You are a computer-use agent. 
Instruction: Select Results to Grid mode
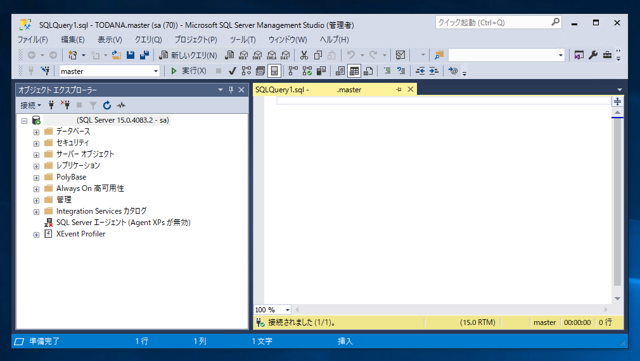354,71
